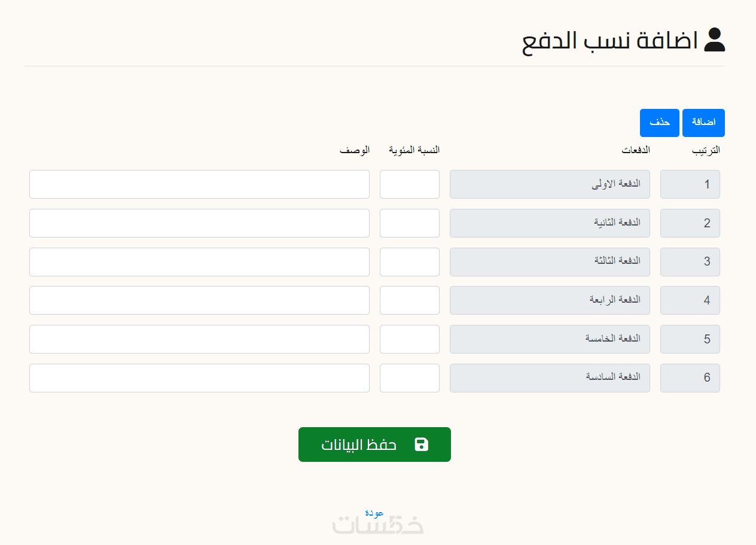
Task: Follow the عودة (back) link
Action: pyautogui.click(x=374, y=513)
